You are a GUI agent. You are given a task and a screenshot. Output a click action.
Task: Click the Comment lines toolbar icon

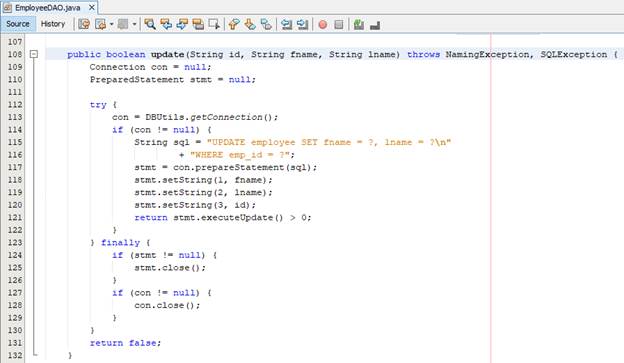pos(359,25)
